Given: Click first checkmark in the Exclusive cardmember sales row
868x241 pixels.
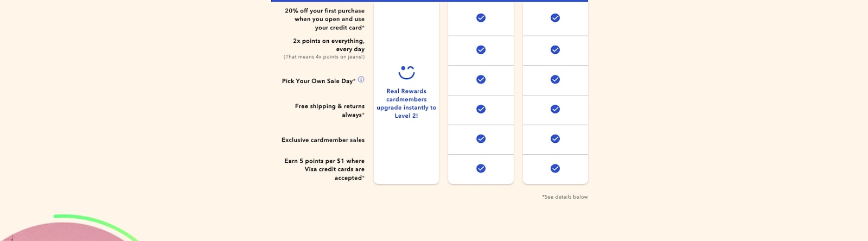Looking at the screenshot, I should pyautogui.click(x=481, y=139).
